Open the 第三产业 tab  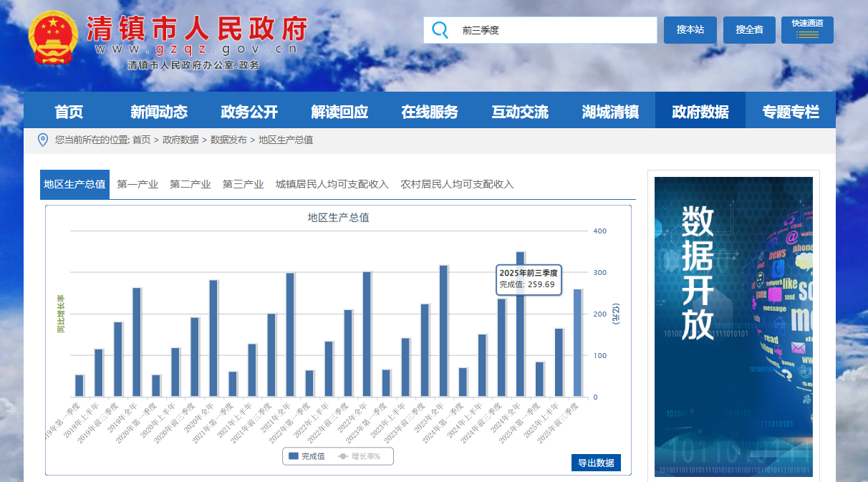[243, 185]
